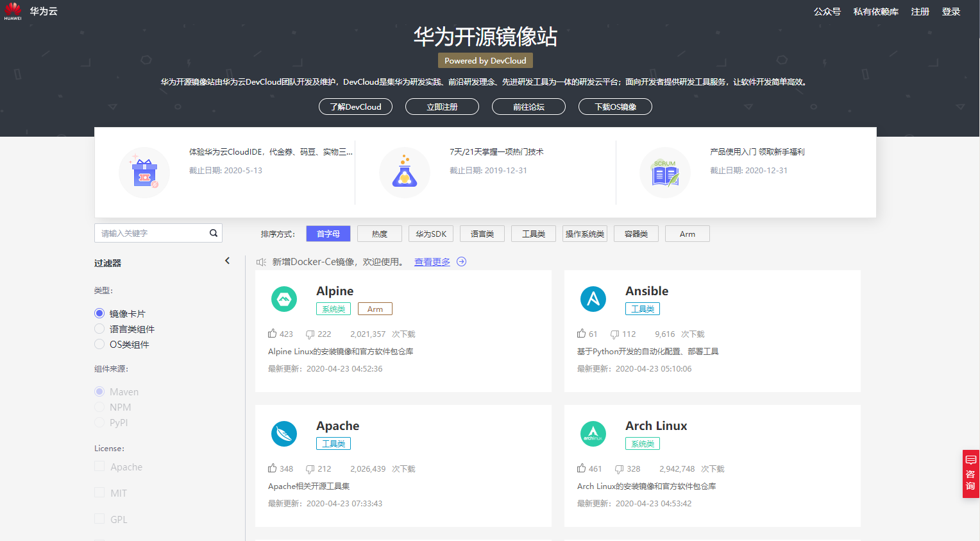This screenshot has width=980, height=541.
Task: Click 注册 in top navigation
Action: 920,12
